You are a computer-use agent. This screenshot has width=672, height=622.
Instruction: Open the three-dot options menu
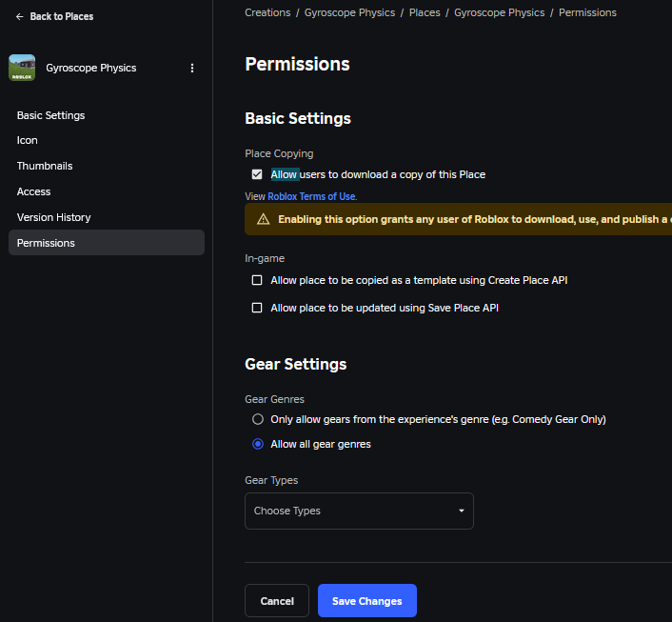192,69
